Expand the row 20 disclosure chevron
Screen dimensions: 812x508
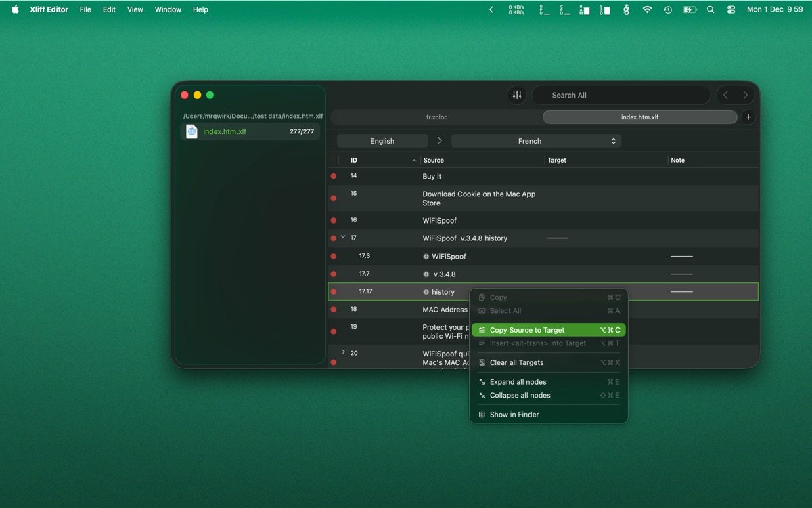point(343,352)
